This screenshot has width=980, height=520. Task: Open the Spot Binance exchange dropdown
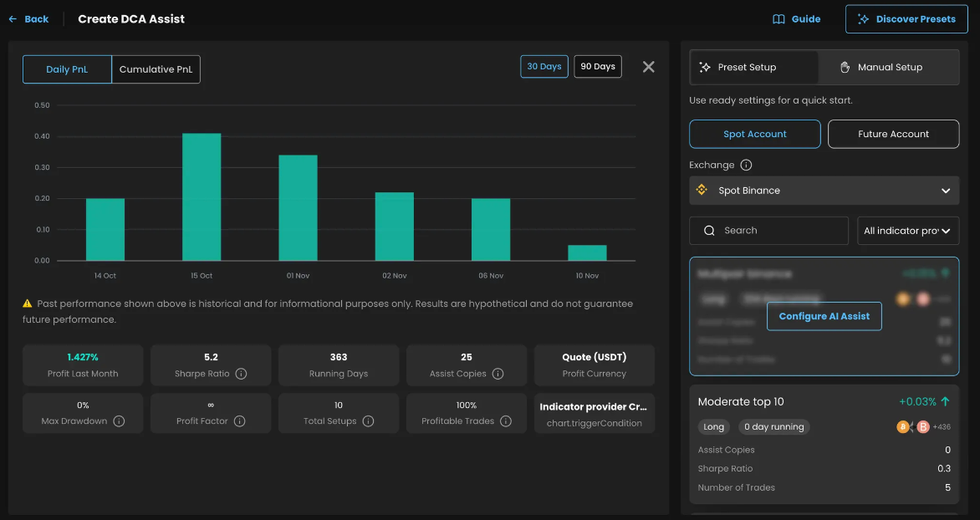(x=824, y=191)
